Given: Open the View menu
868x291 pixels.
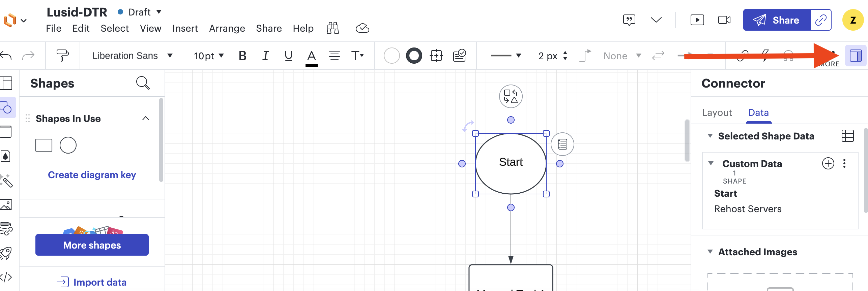Looking at the screenshot, I should click(151, 28).
